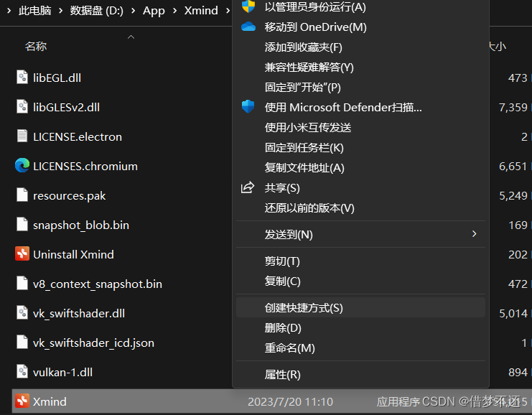The image size is (532, 415).
Task: Click the resources.pak file icon
Action: pos(22,195)
